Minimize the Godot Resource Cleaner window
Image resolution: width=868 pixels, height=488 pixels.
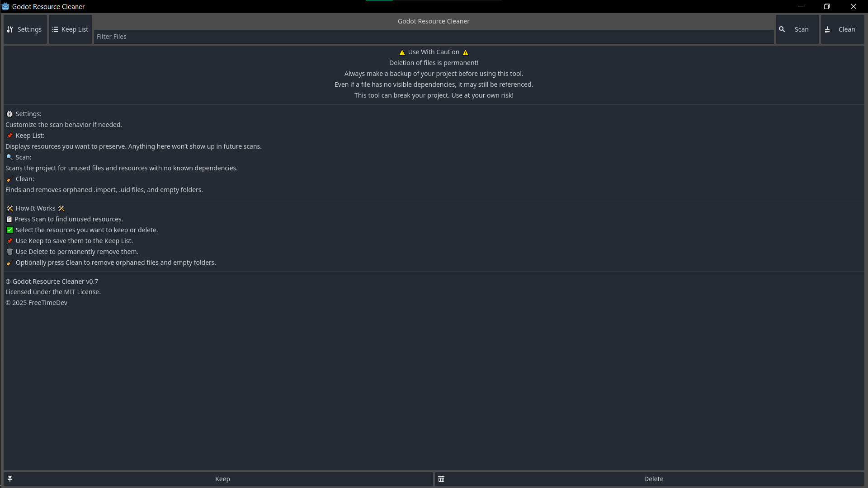coord(800,6)
